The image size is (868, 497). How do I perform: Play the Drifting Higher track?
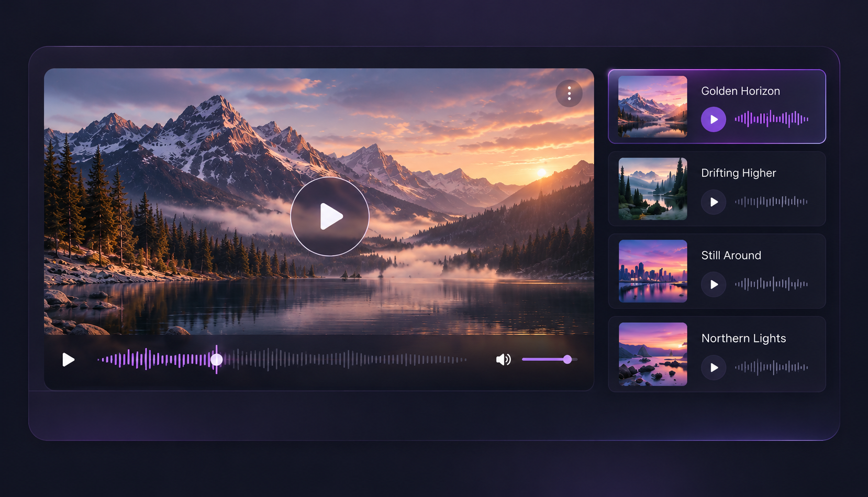pos(714,202)
